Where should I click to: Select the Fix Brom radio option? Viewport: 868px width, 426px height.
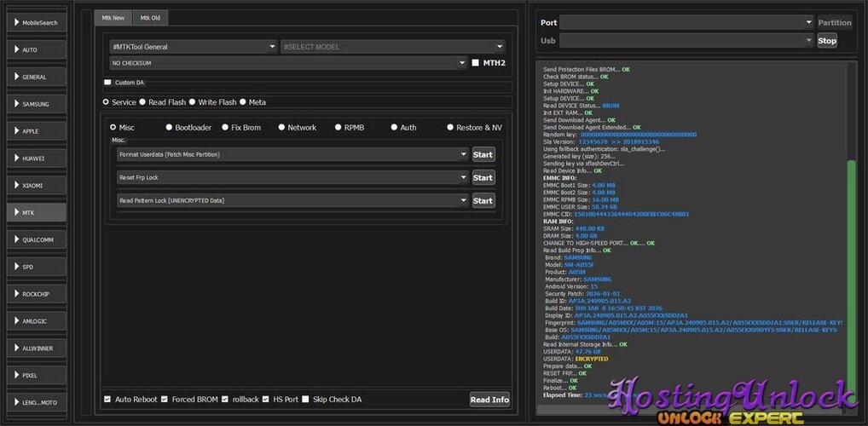pos(225,127)
